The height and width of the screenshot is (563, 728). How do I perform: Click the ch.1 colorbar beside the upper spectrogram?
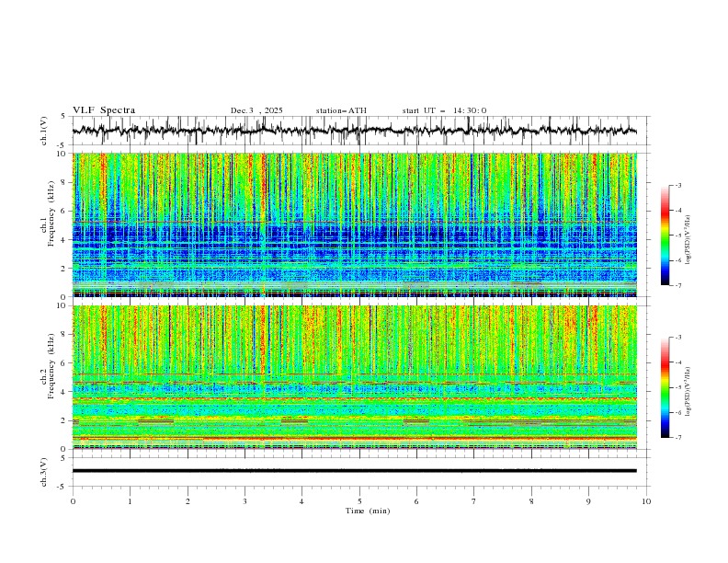665,236
